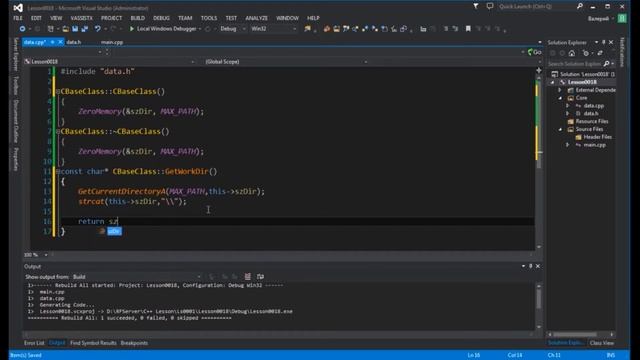
Task: Collapse the Core folder
Action: tap(560, 98)
